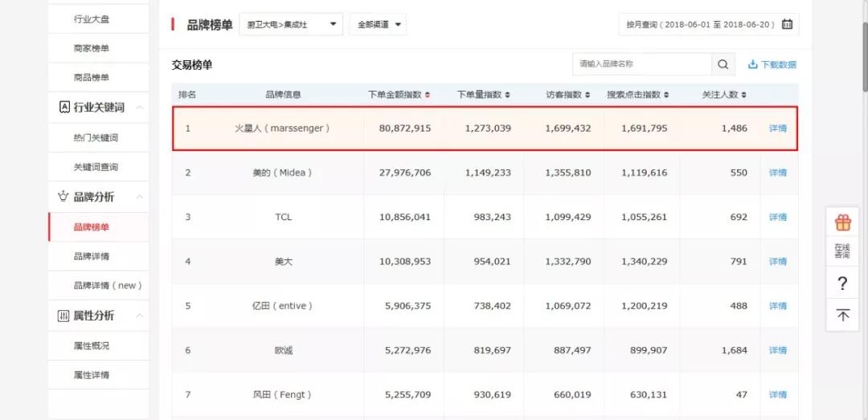
Task: Sort by 下单量指数 arrow
Action: click(x=508, y=96)
